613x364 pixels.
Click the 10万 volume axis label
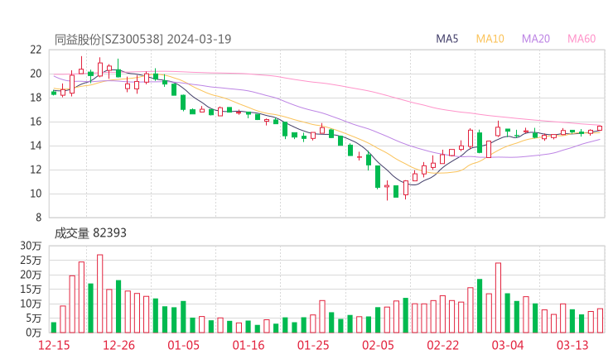click(x=31, y=304)
